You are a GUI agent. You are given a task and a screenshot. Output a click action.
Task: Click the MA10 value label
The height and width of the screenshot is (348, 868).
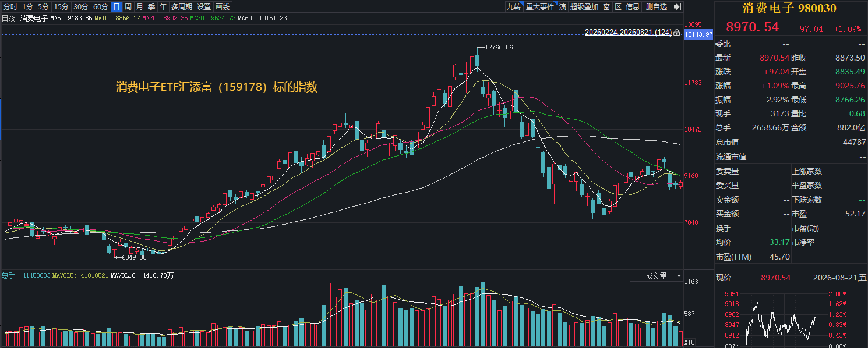coord(117,19)
